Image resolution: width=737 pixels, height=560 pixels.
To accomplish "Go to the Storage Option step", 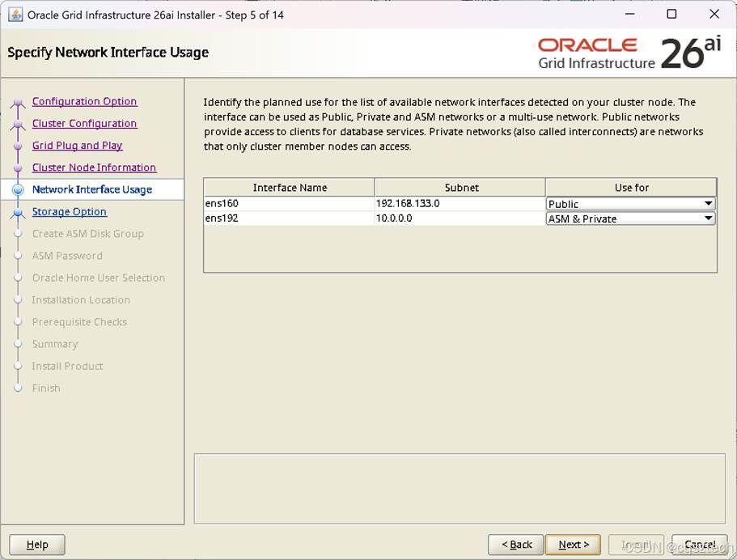I will click(x=69, y=211).
